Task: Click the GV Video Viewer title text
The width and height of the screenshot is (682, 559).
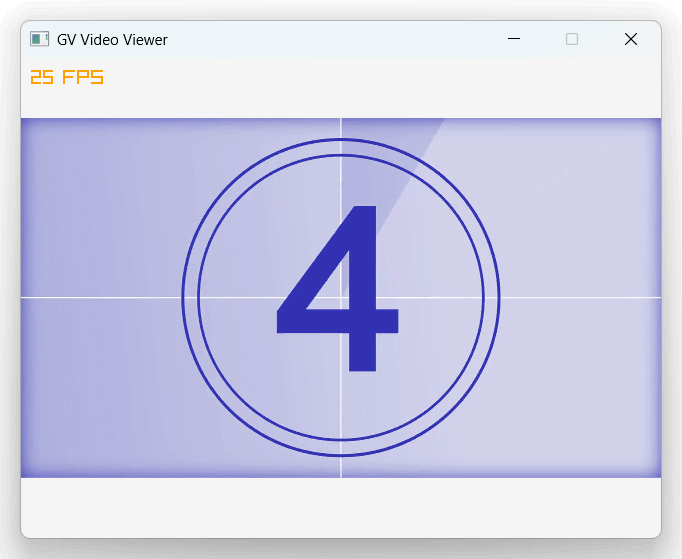Action: pyautogui.click(x=112, y=40)
